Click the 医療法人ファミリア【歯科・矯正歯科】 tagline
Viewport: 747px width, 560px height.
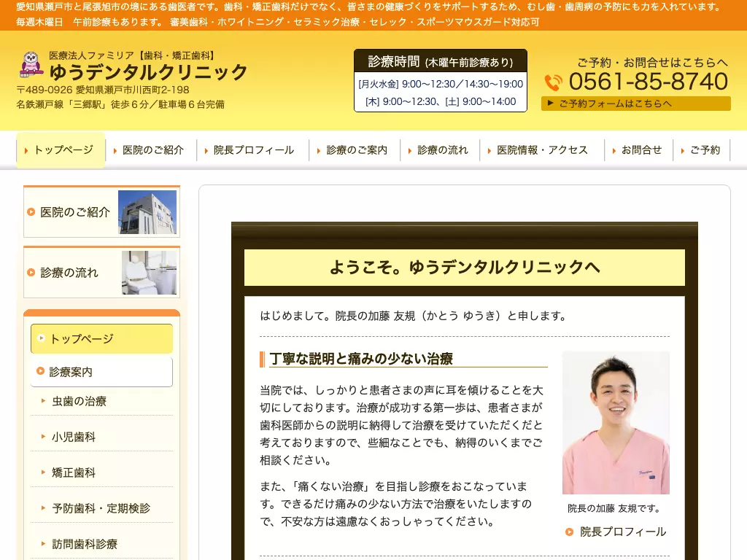133,55
